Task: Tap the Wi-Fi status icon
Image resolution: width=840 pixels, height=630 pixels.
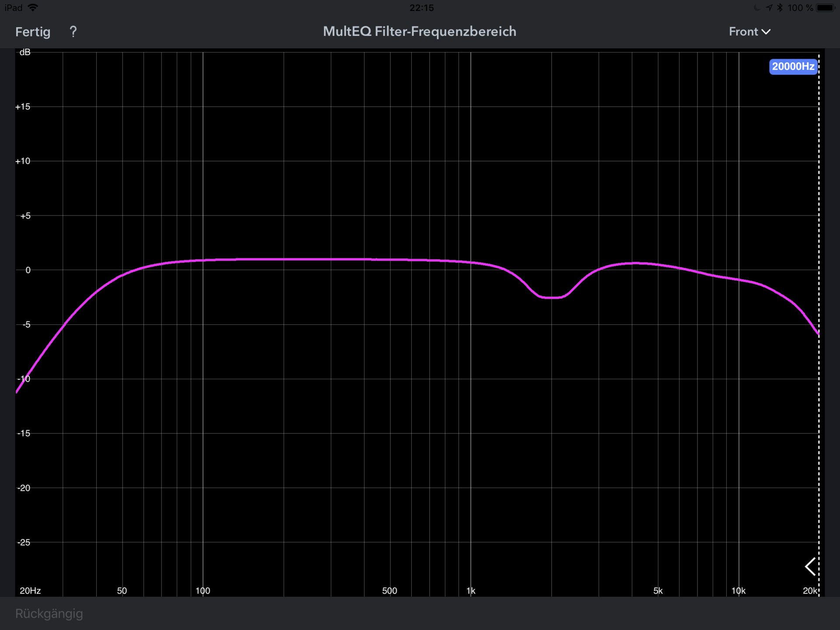Action: 33,7
